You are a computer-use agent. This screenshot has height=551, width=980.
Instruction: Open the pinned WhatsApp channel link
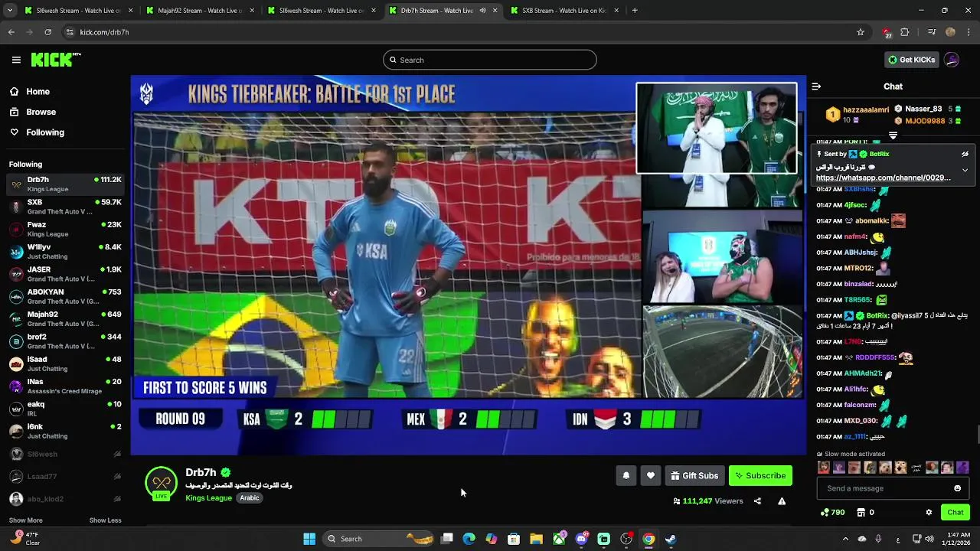(884, 178)
